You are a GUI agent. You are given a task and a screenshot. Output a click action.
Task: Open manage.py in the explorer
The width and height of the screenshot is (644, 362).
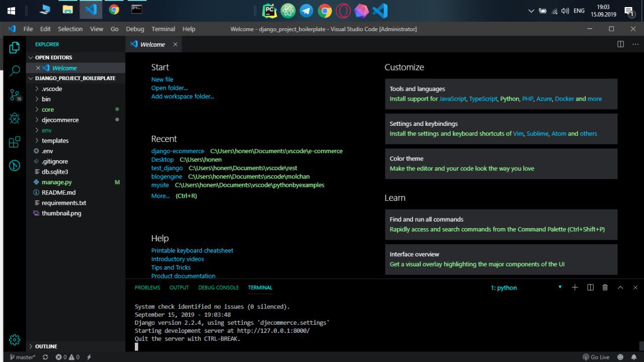(x=76, y=182)
